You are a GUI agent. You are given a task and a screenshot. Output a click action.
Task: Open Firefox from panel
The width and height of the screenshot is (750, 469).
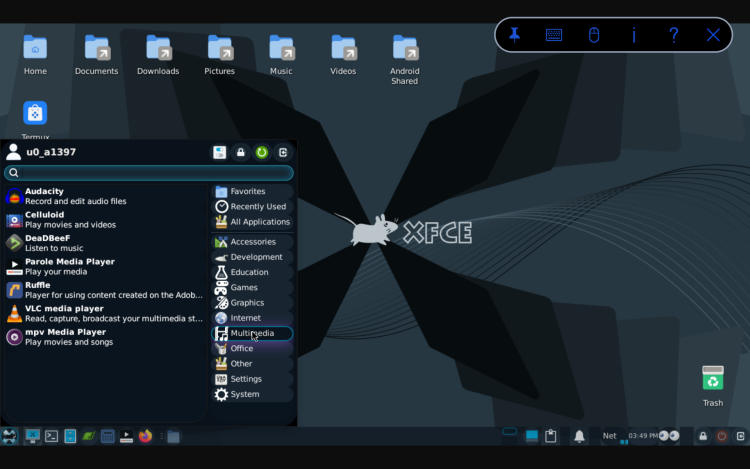145,436
